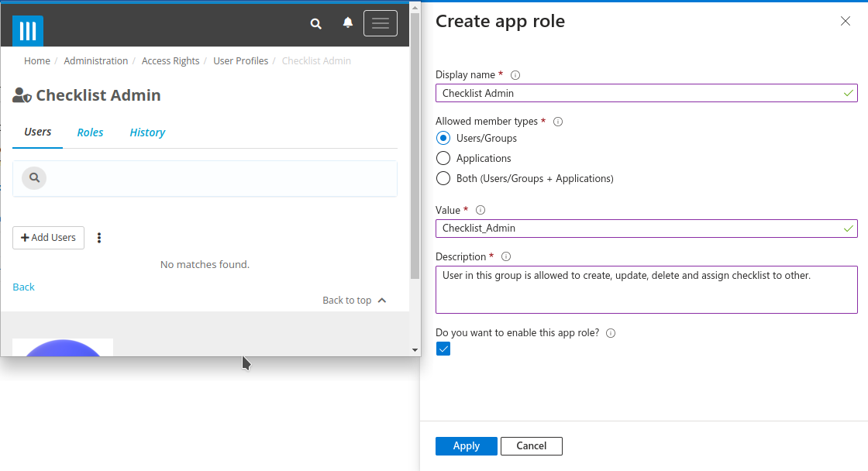Select the Users/Groups radio option

[x=443, y=138]
